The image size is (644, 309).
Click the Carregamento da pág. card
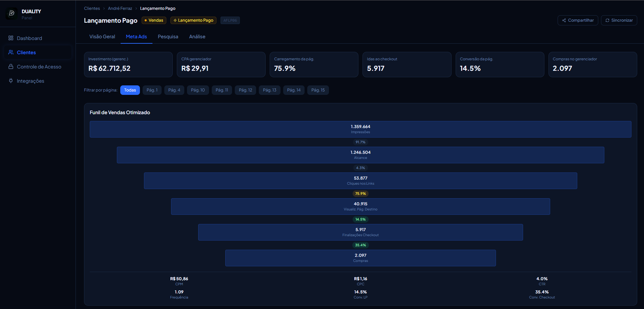pos(314,64)
